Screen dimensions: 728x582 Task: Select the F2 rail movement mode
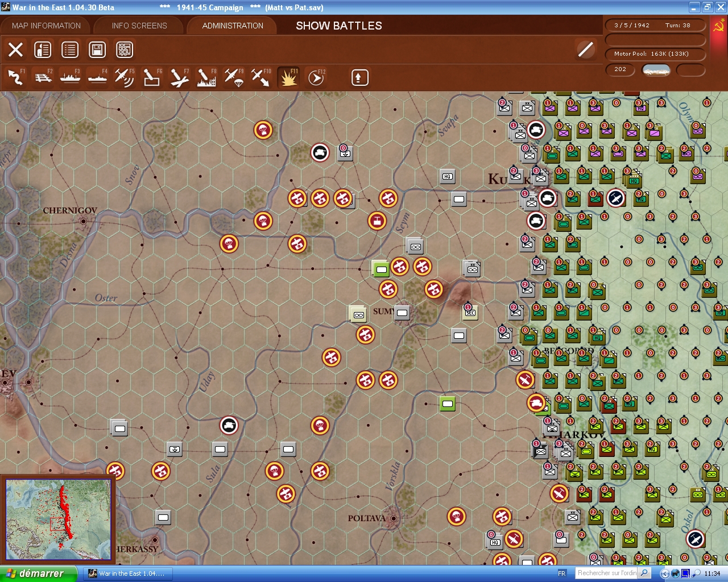pyautogui.click(x=43, y=77)
